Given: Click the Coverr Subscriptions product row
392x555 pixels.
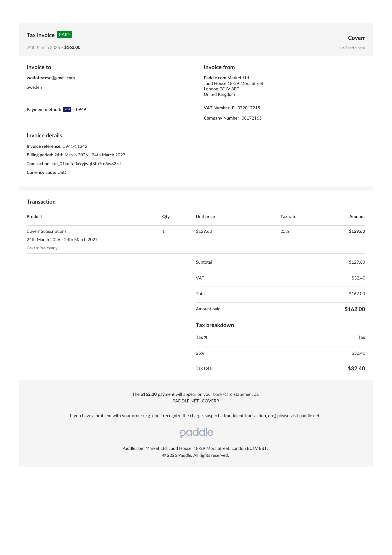Looking at the screenshot, I should point(196,240).
